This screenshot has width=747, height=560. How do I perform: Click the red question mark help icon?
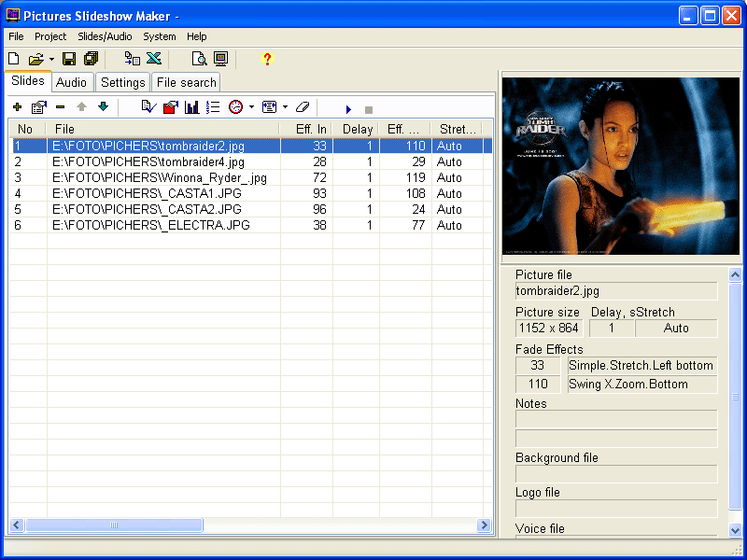267,59
